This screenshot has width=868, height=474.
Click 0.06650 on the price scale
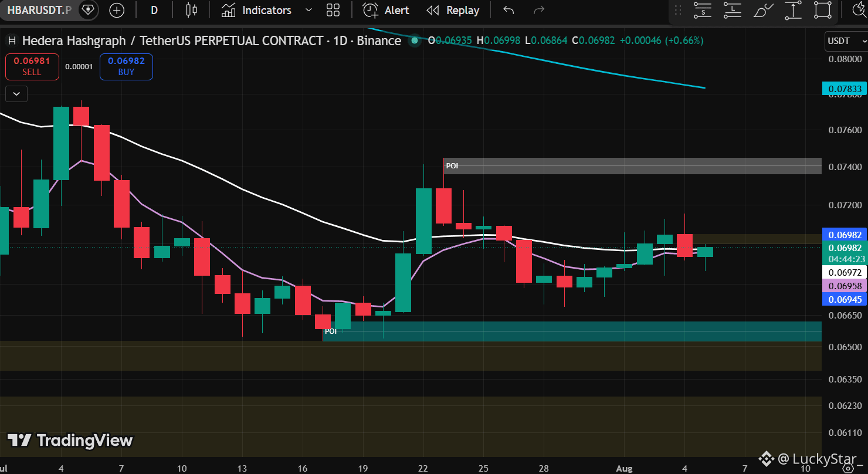coord(845,316)
